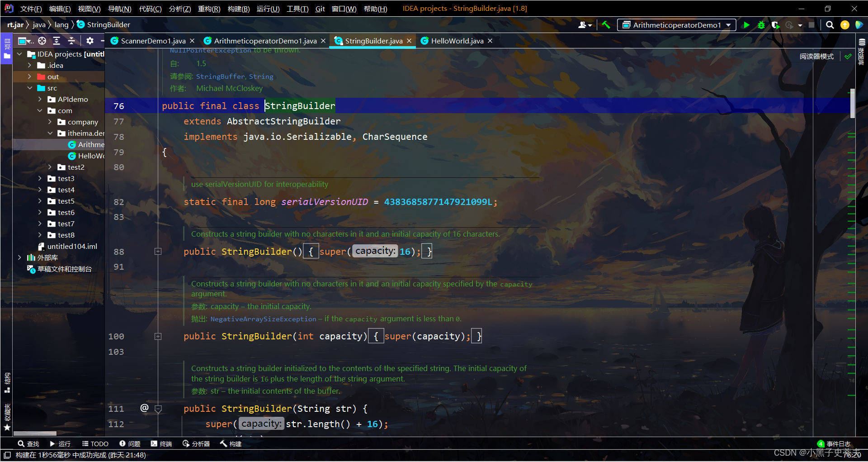Open the File menu (文件)
The image size is (868, 462).
coord(31,9)
